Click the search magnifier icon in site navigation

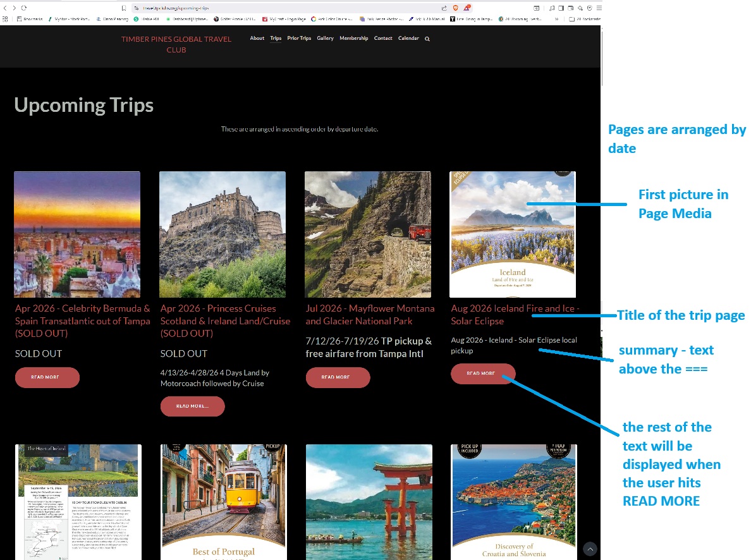[427, 39]
